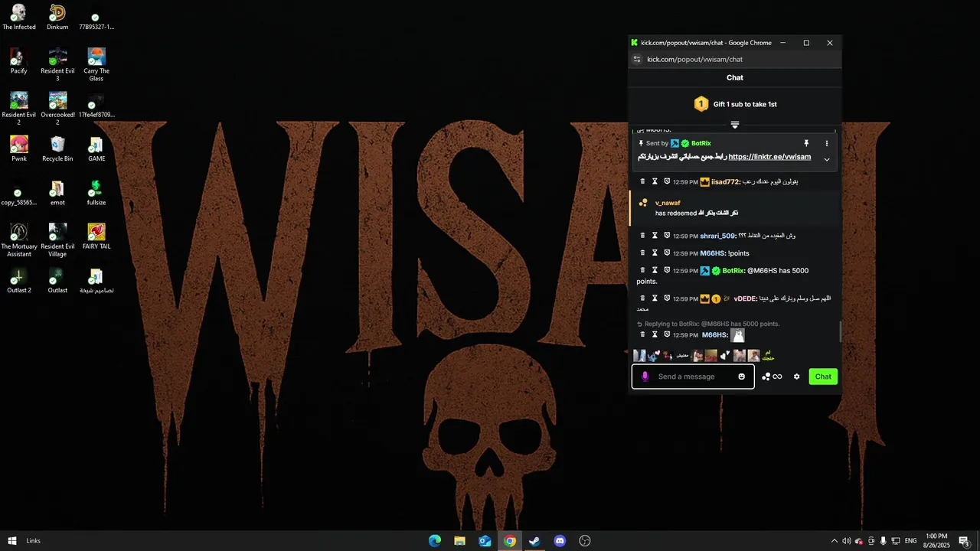Viewport: 980px width, 551px height.
Task: Click the Replying to BotRix reference line
Action: (708, 324)
